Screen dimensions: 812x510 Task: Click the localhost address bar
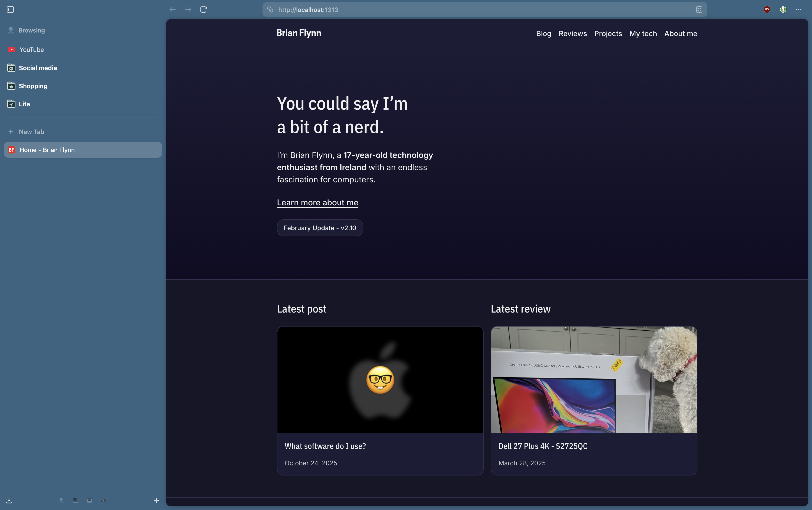pos(472,10)
